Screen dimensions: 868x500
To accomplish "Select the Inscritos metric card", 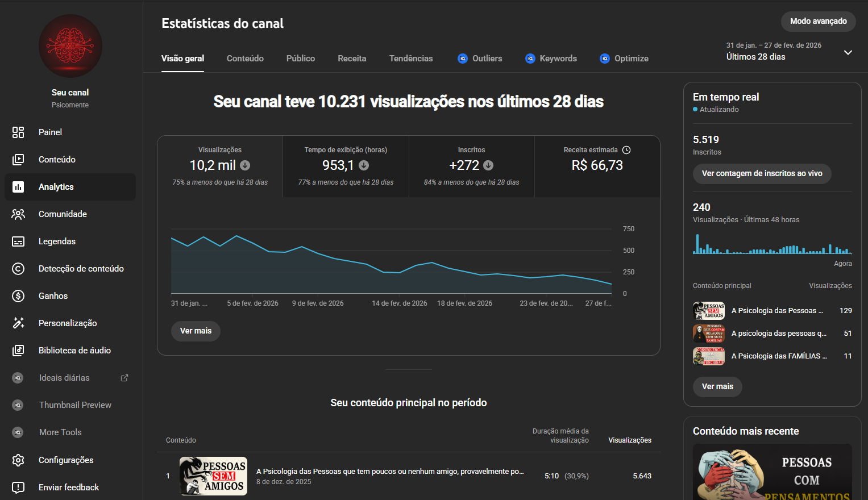I will click(x=472, y=166).
